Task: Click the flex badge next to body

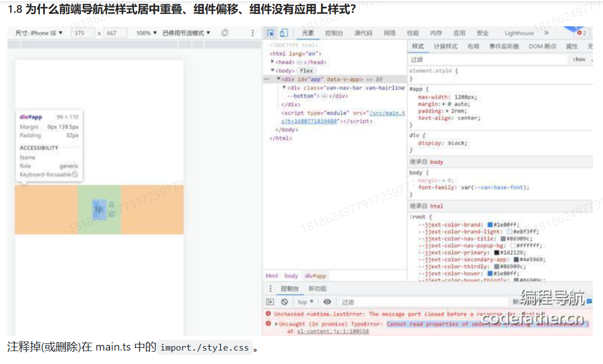Action: click(x=306, y=71)
